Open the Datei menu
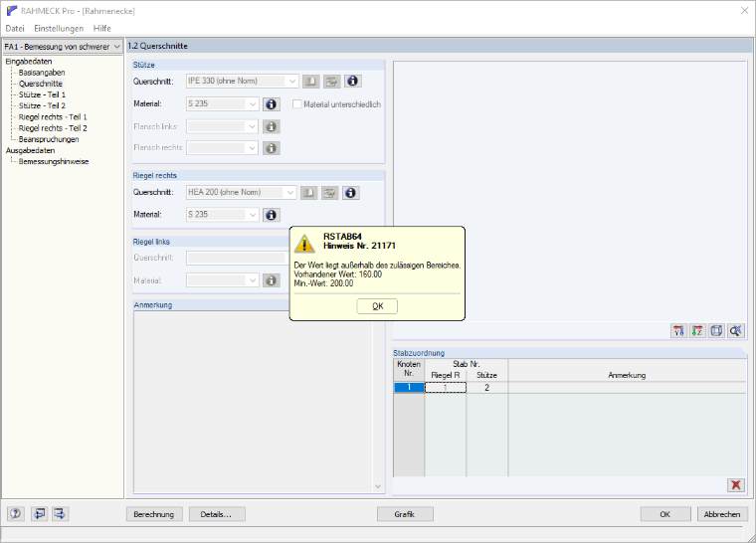756x543 pixels. coord(15,29)
